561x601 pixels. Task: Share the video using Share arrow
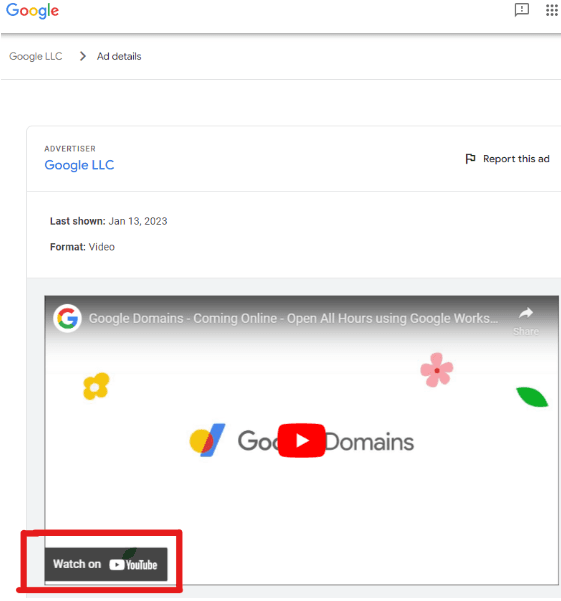526,321
